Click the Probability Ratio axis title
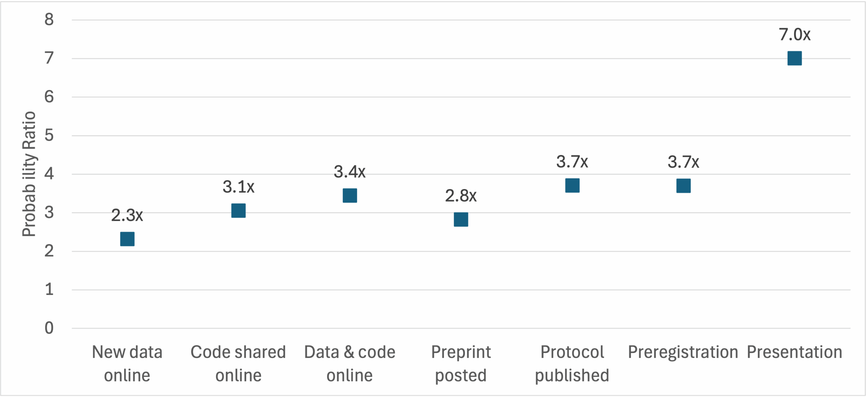 (29, 174)
